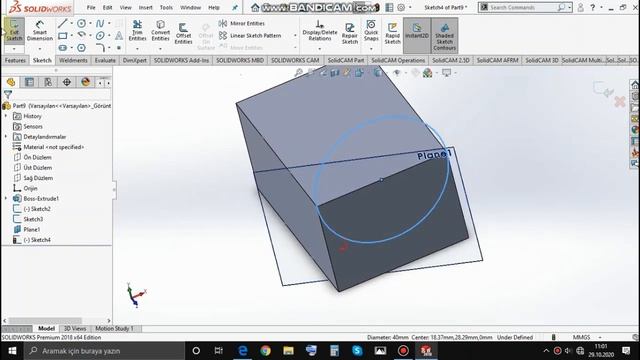Expand the Boss-Extrude1 feature
This screenshot has height=360, width=640.
6,198
